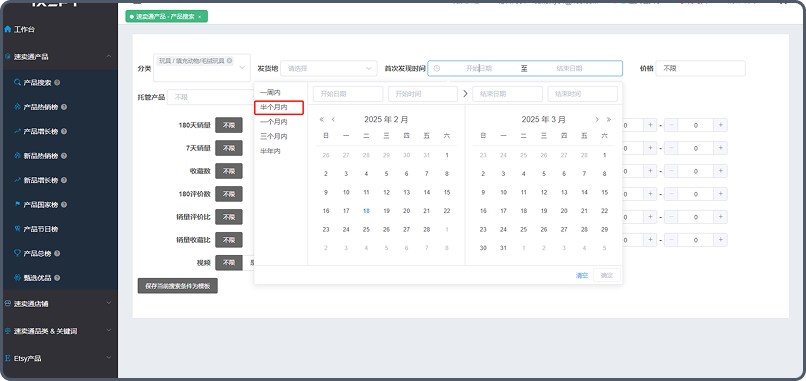Pick March 31 in the calendar
The height and width of the screenshot is (381, 806).
pos(503,248)
